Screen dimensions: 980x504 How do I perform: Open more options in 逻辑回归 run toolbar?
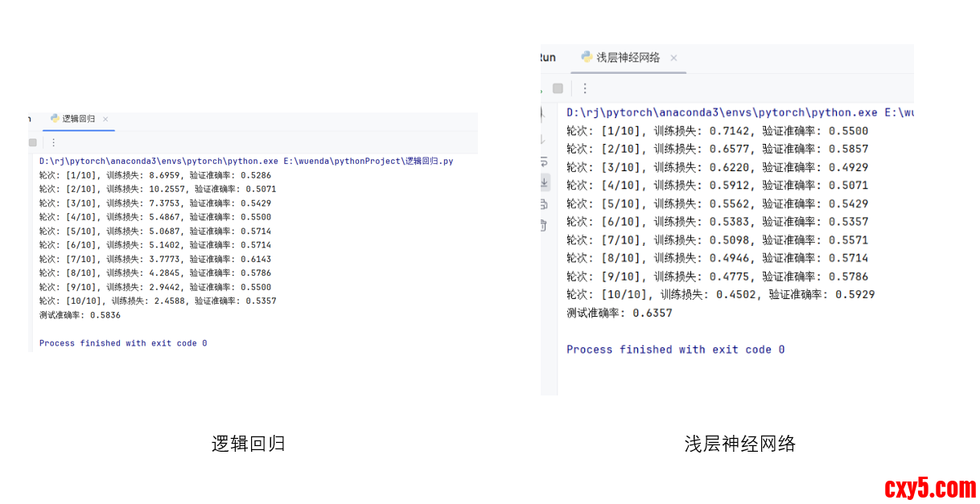(54, 142)
